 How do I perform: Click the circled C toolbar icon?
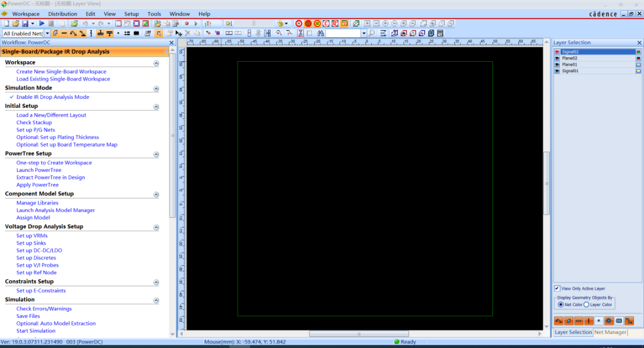click(326, 24)
